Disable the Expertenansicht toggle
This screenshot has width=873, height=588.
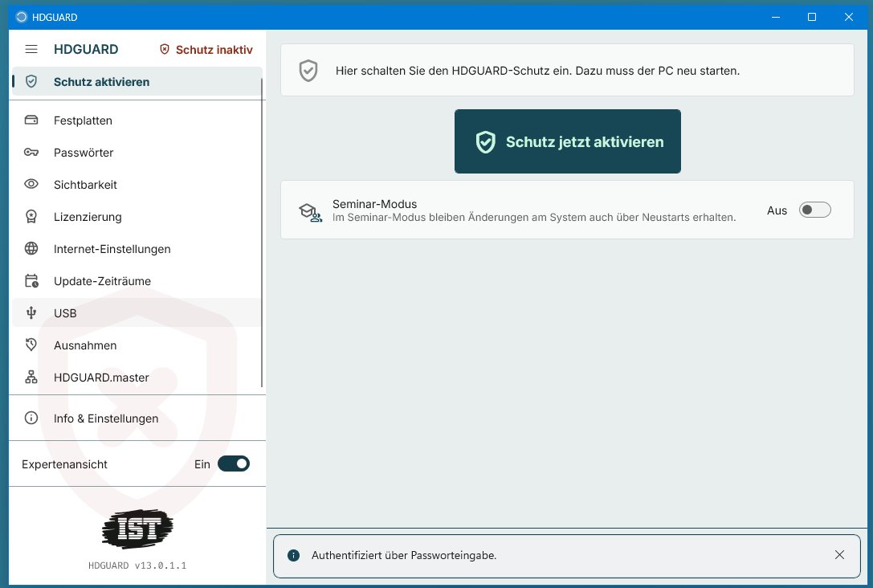[x=233, y=463]
